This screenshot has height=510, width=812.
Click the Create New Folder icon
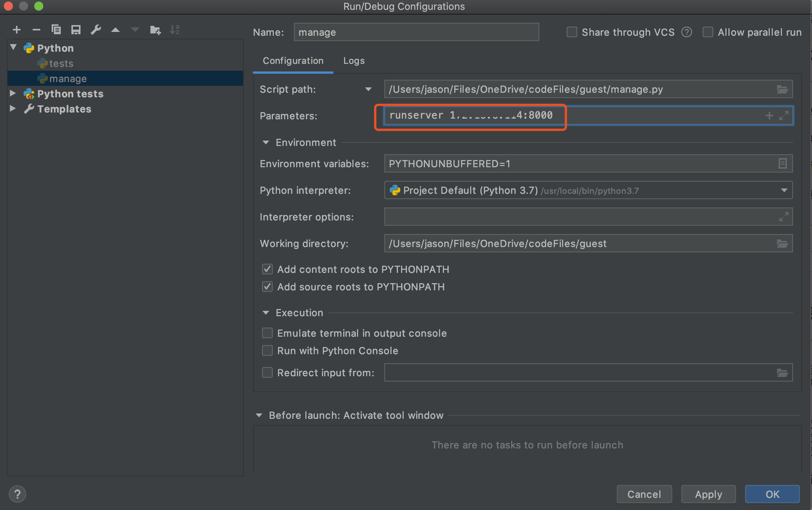pyautogui.click(x=155, y=30)
